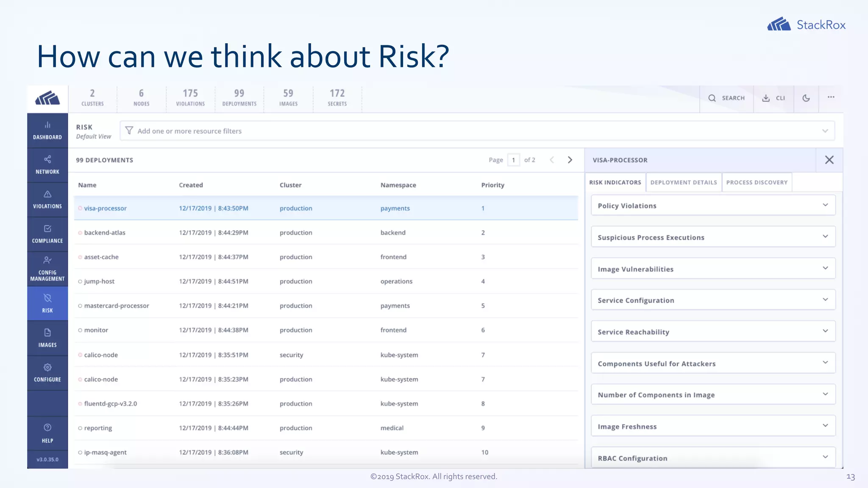Download the CLI tool

pos(773,98)
